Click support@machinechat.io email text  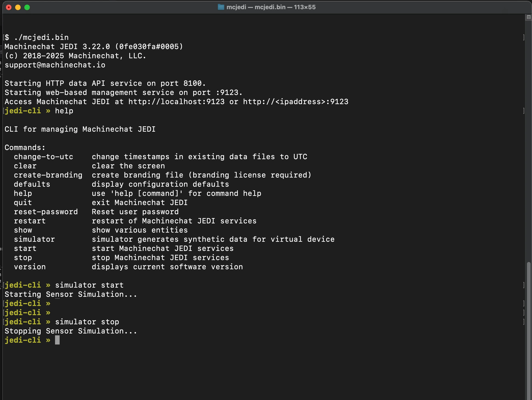pyautogui.click(x=55, y=65)
